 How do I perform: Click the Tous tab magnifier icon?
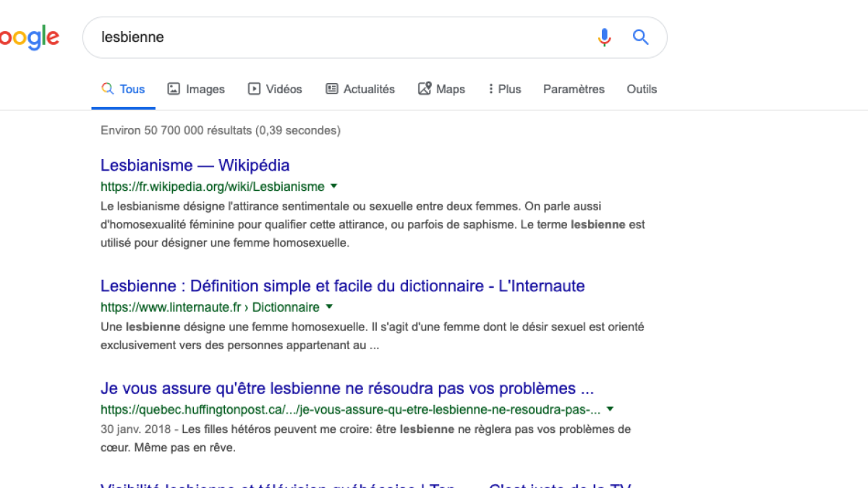(108, 89)
